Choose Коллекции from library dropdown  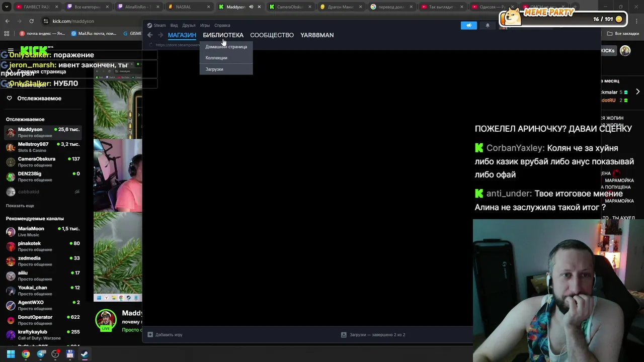226,58
